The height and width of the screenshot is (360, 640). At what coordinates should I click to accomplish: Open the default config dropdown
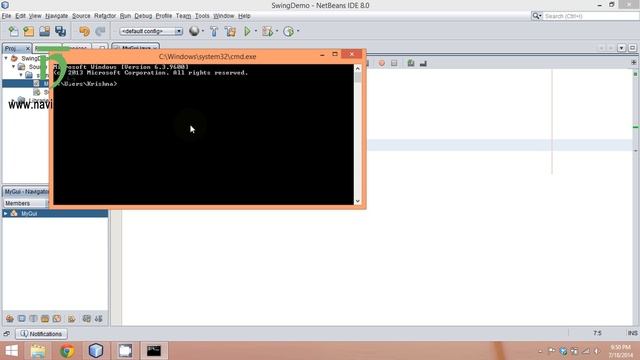[151, 31]
